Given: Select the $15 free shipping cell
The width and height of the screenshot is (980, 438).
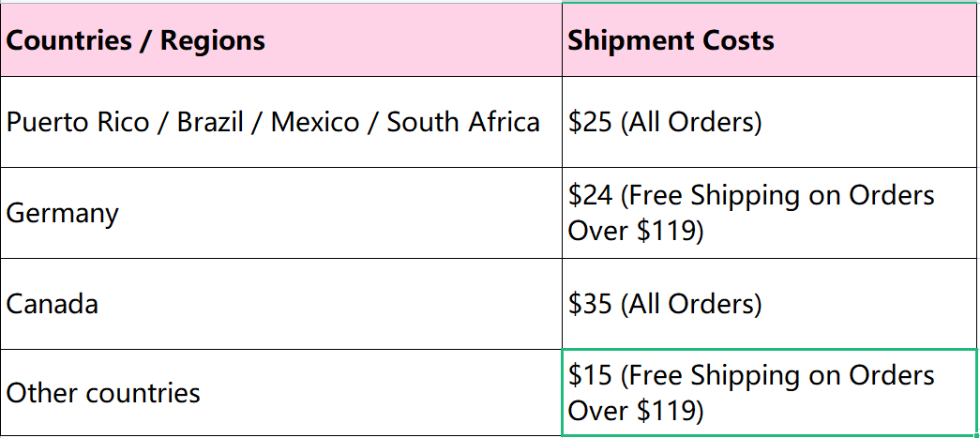Looking at the screenshot, I should [x=771, y=392].
